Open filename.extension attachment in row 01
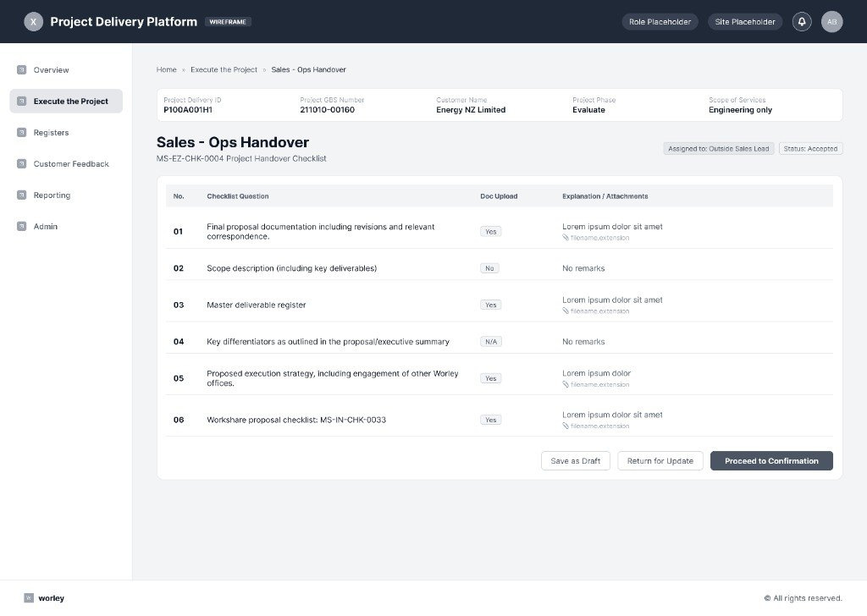This screenshot has width=867, height=616. coord(600,238)
